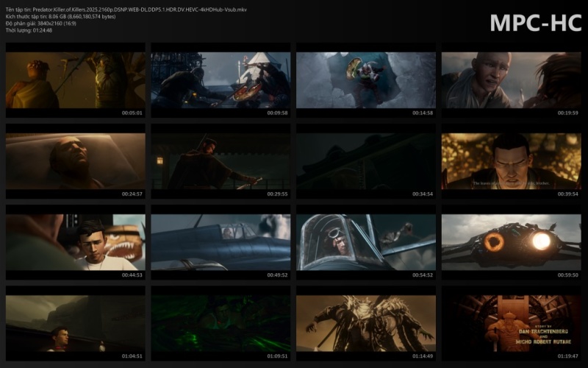Open the canyon scene thumbnail at 01:04:51
The height and width of the screenshot is (368, 588).
[76, 323]
